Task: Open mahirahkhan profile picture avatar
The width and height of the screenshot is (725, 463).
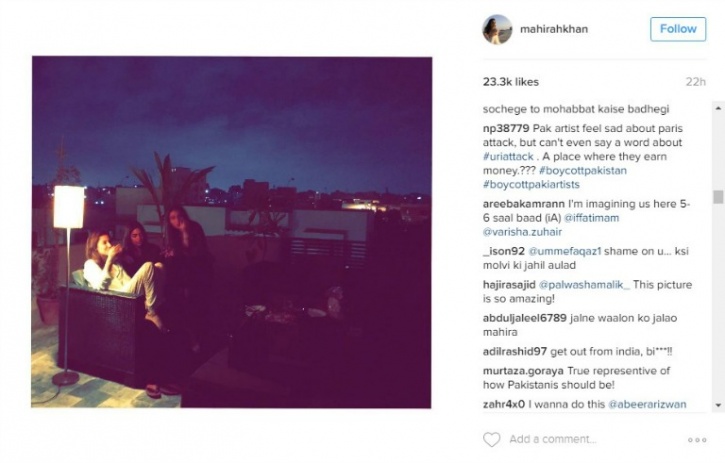Action: pyautogui.click(x=498, y=29)
